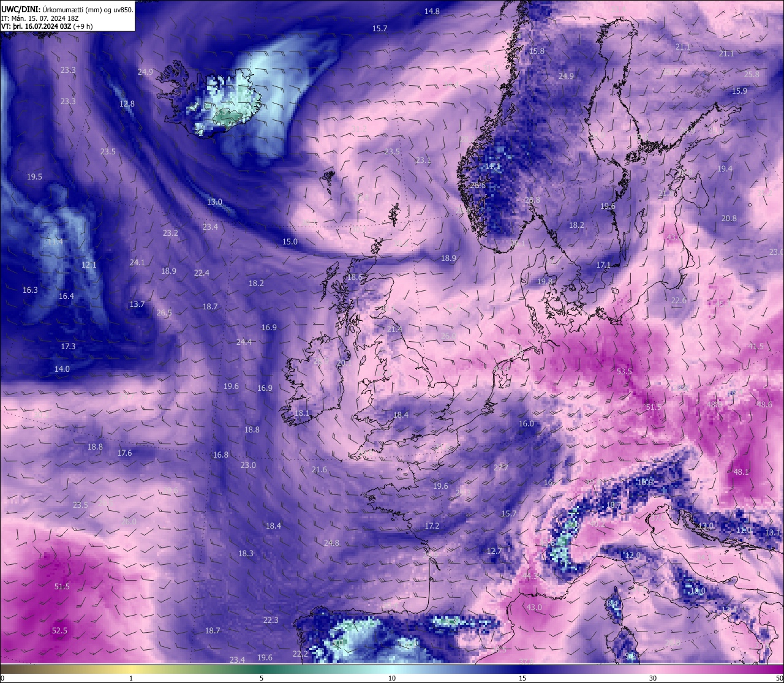784x683 pixels.
Task: Click the 48.6 value label
Action: point(764,404)
